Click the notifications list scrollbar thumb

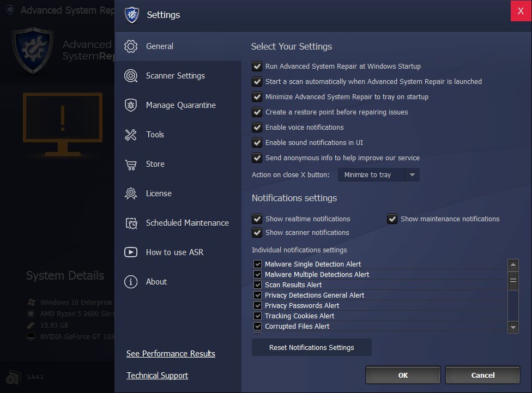click(x=513, y=281)
